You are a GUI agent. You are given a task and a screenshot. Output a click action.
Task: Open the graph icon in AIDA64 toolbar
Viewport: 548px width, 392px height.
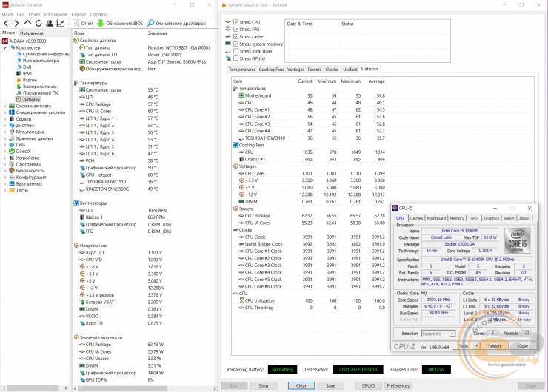[61, 24]
